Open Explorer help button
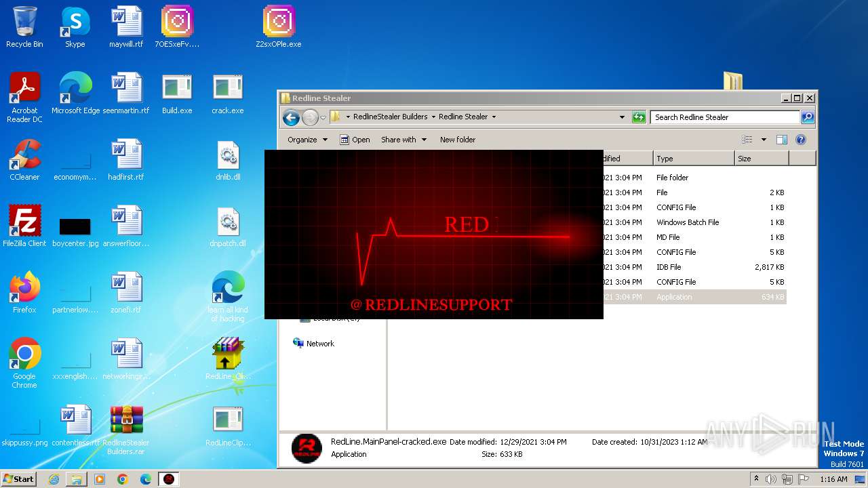 click(800, 140)
